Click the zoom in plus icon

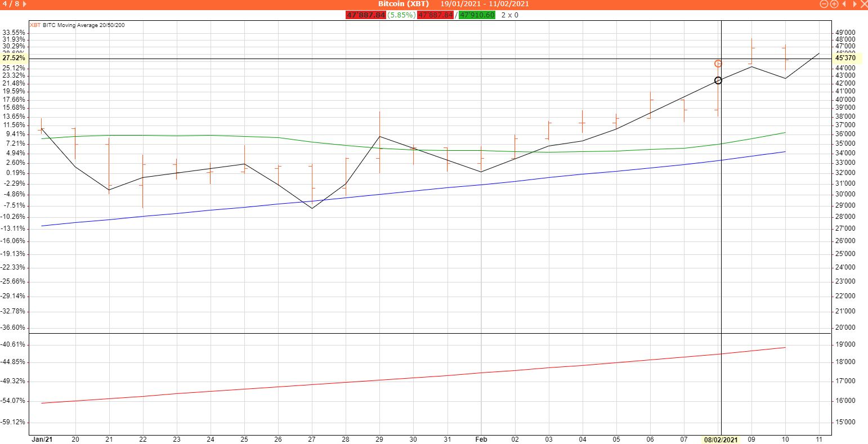[x=834, y=4]
